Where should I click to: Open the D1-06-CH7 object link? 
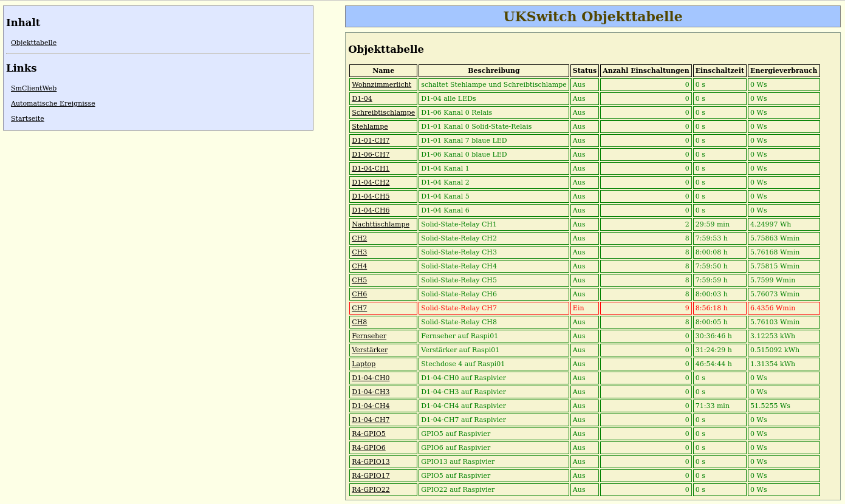click(371, 154)
